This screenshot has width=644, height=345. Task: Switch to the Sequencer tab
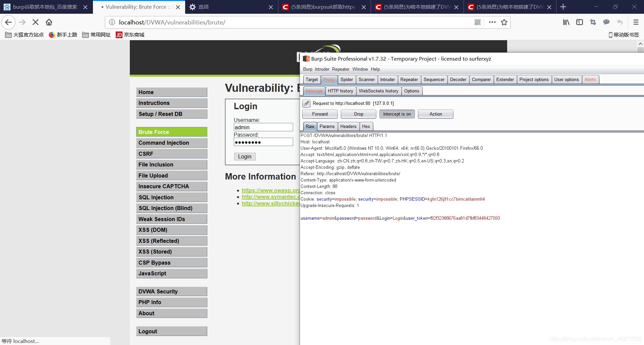click(x=434, y=80)
